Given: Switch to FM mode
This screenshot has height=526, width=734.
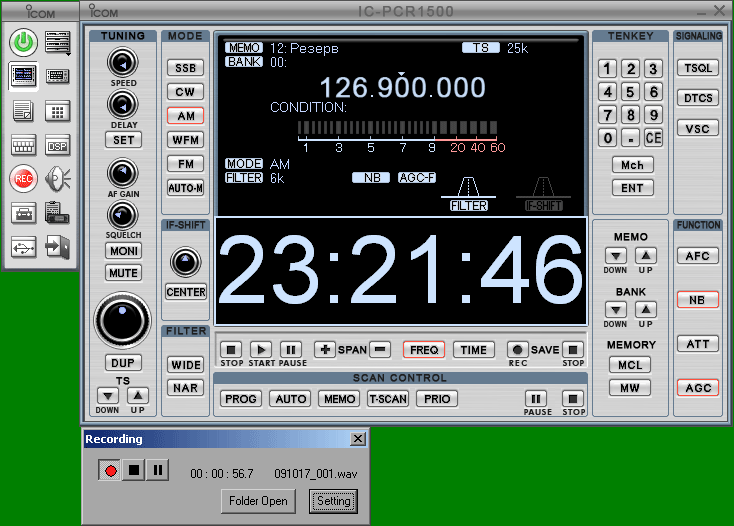Looking at the screenshot, I should pos(185,164).
